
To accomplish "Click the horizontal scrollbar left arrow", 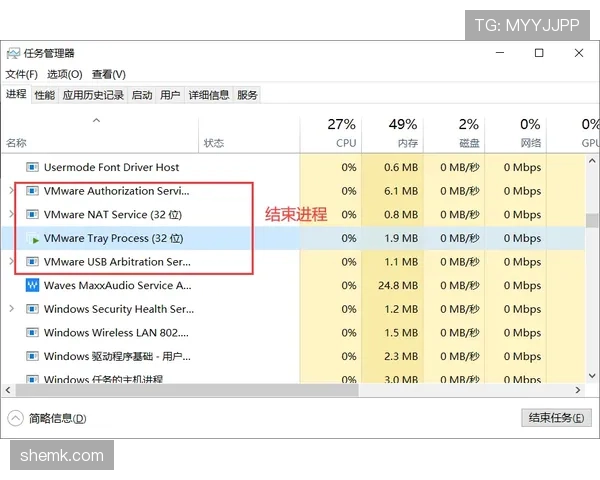I will 8,390.
